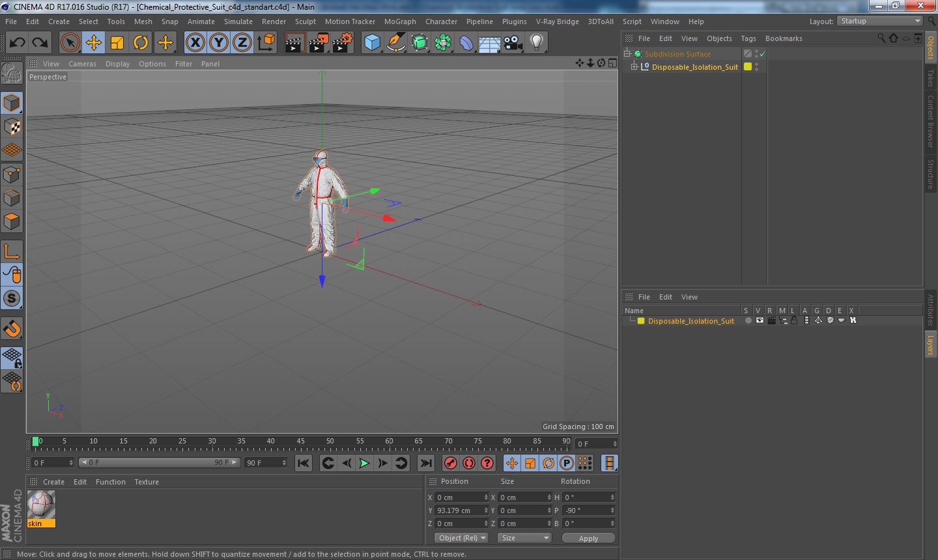Viewport: 938px width, 560px height.
Task: Click the Undo arrow icon
Action: tap(17, 43)
